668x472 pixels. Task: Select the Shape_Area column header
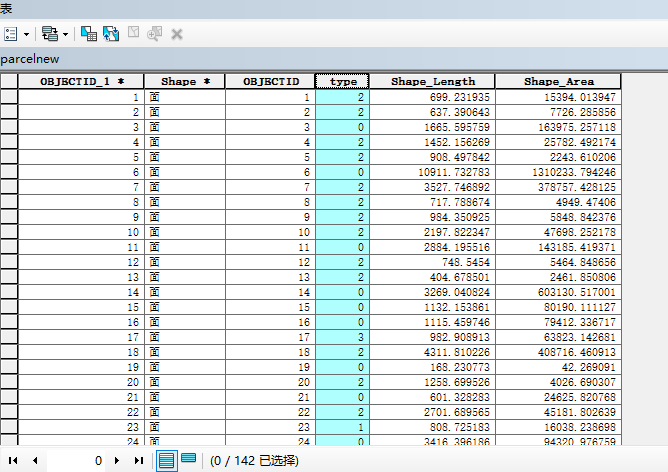click(x=558, y=81)
